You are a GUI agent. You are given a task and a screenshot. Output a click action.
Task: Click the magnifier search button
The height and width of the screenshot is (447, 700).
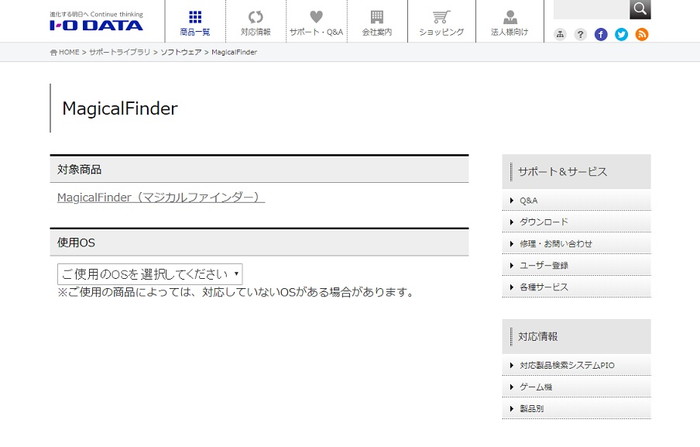pos(640,9)
